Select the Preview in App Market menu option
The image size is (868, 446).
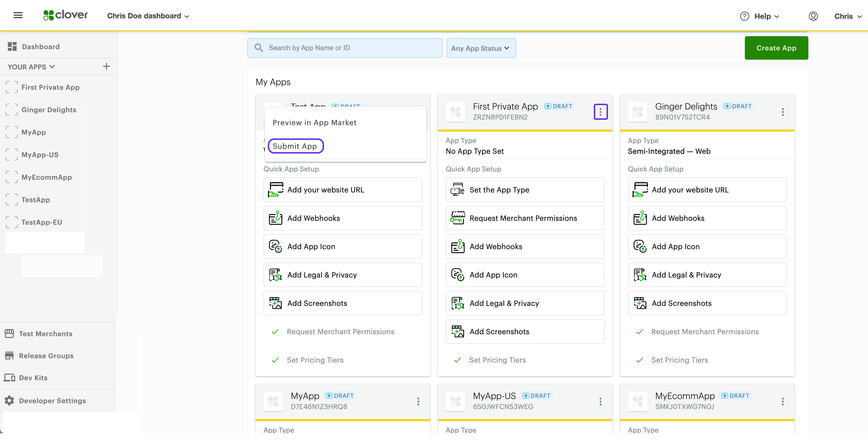pos(315,122)
